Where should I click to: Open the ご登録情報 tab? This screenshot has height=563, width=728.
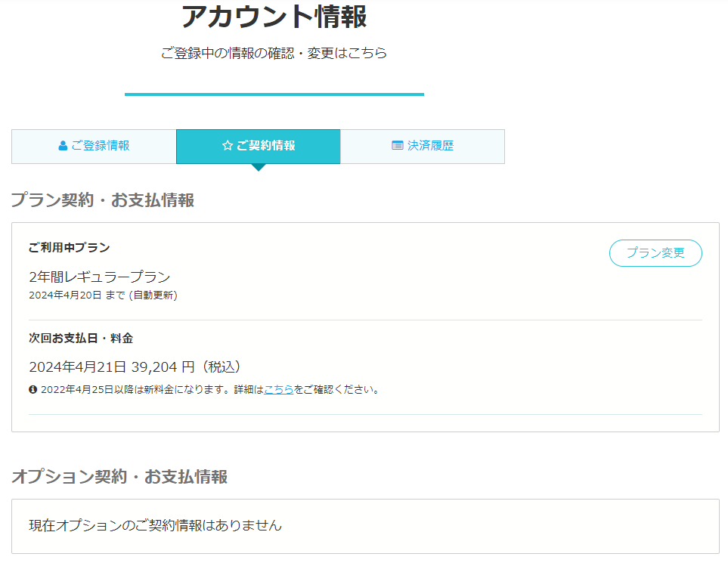coord(94,146)
